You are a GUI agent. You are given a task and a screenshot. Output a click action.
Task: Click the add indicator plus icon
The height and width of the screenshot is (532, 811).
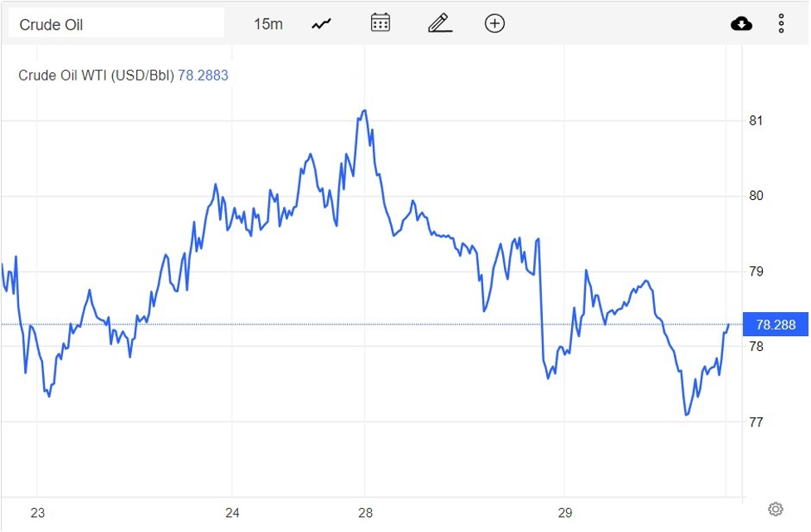pos(494,23)
